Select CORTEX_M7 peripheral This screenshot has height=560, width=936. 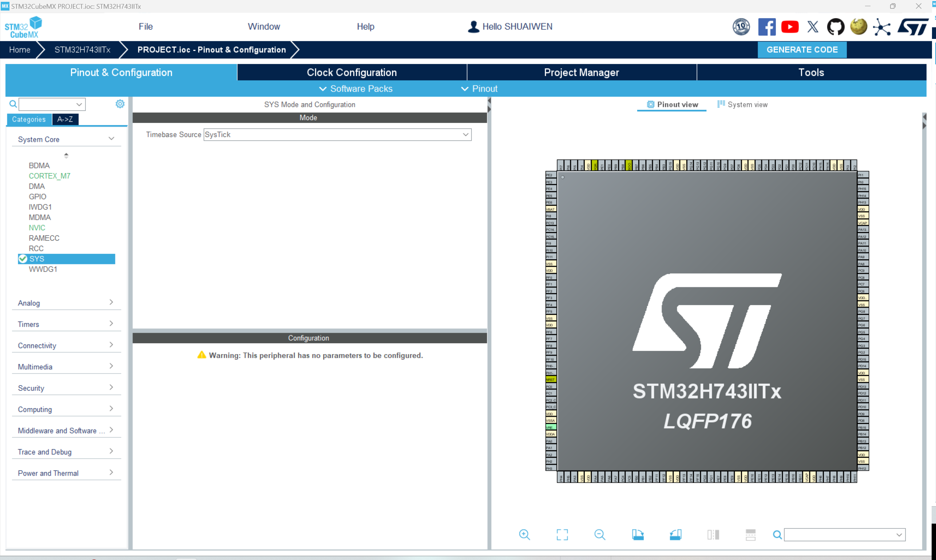click(49, 176)
